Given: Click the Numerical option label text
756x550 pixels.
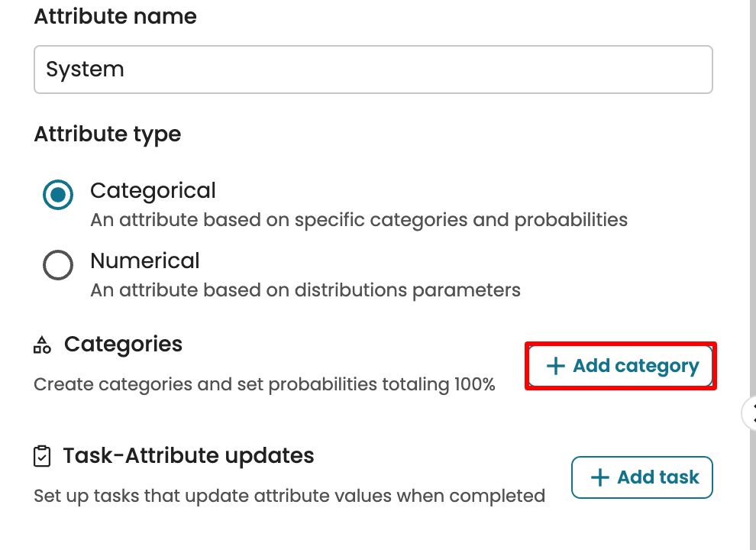Looking at the screenshot, I should coord(145,260).
